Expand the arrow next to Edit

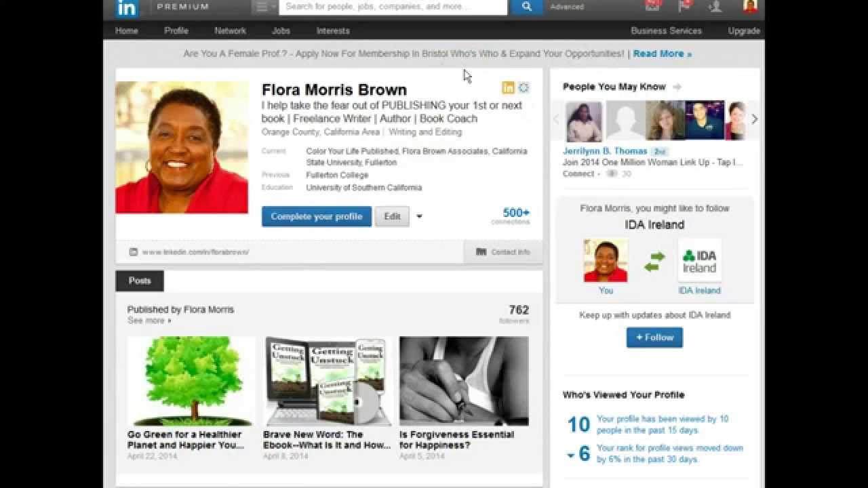click(x=419, y=217)
